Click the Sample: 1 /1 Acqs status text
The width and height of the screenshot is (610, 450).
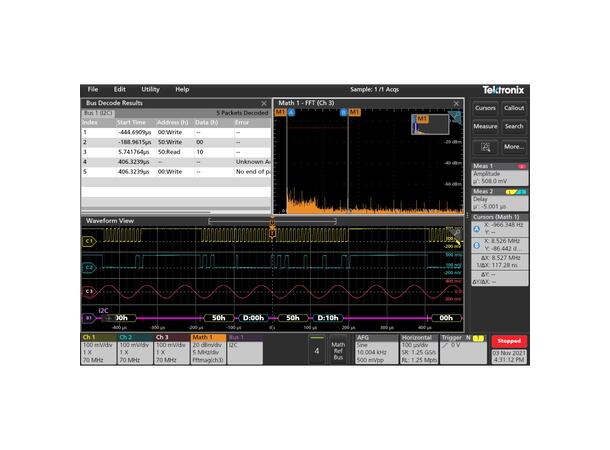point(374,89)
